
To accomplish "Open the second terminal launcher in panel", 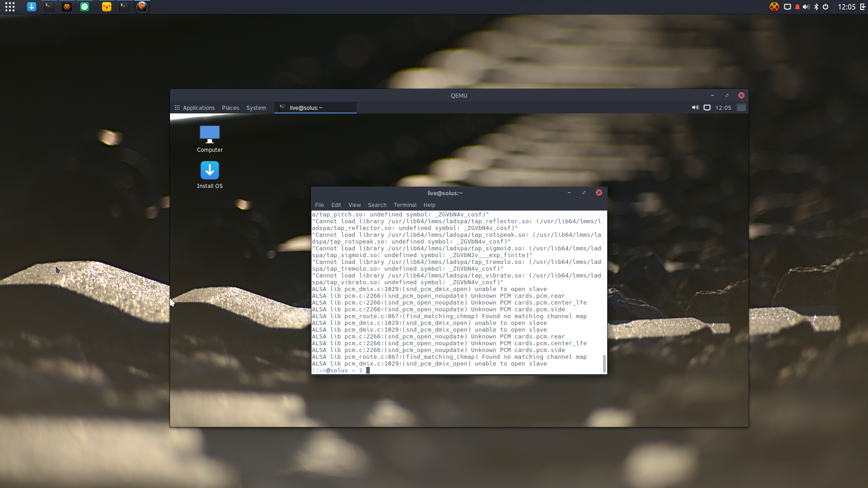I will point(124,7).
